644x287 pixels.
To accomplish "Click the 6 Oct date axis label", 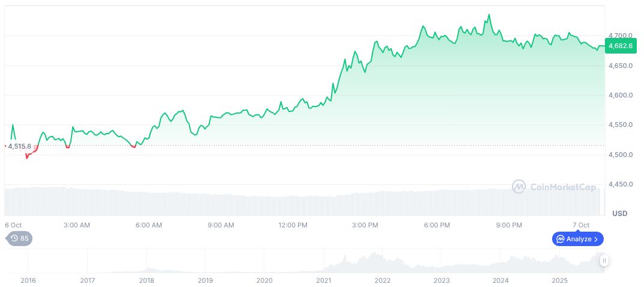I will pyautogui.click(x=13, y=225).
